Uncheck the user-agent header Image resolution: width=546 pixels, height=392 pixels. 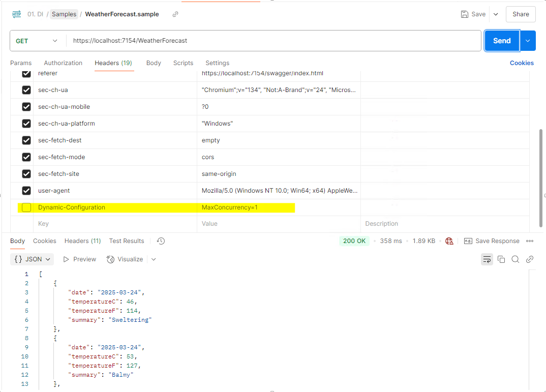pyautogui.click(x=26, y=191)
